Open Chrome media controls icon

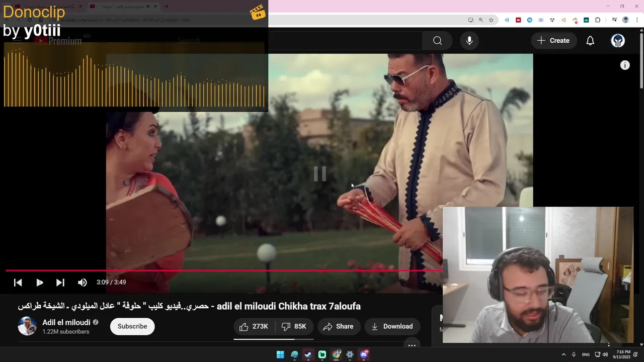(x=614, y=20)
